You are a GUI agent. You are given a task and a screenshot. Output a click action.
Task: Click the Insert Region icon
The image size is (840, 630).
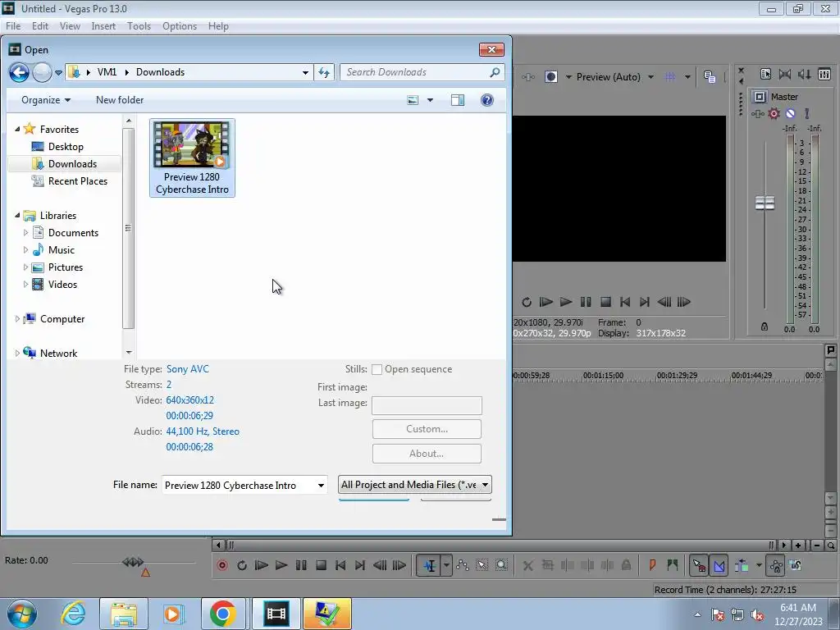coord(673,565)
